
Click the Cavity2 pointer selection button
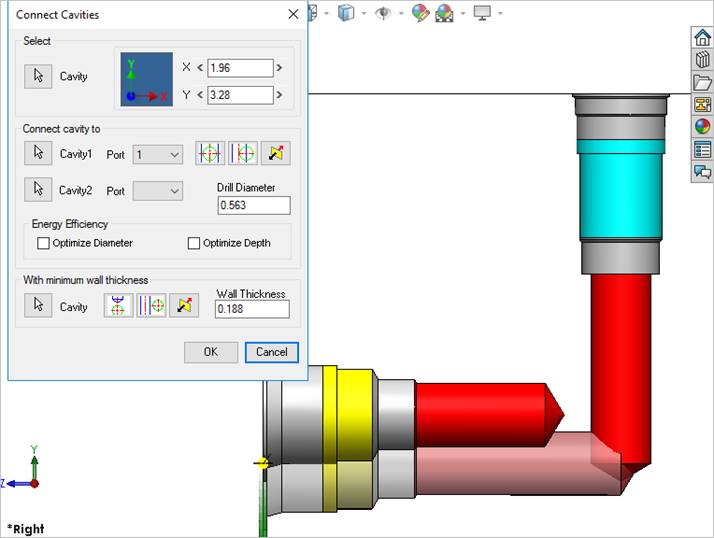tap(38, 189)
